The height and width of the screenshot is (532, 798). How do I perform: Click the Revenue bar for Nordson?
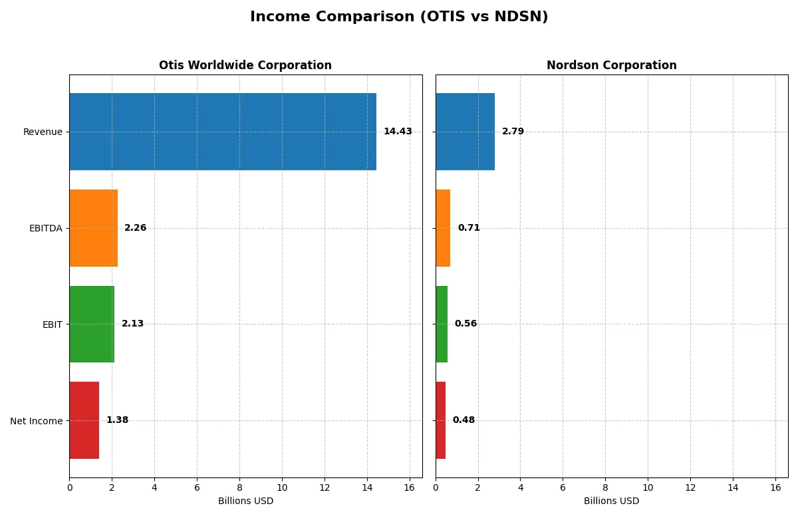465,131
